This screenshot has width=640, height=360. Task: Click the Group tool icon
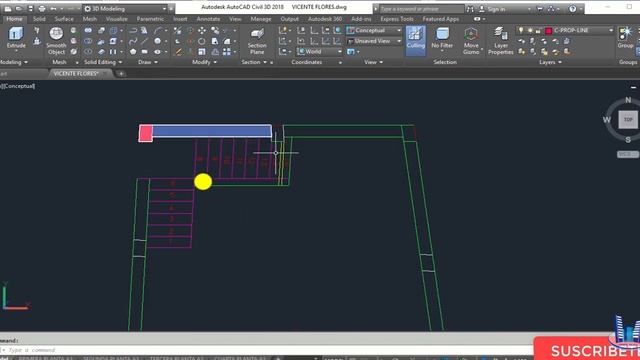626,37
